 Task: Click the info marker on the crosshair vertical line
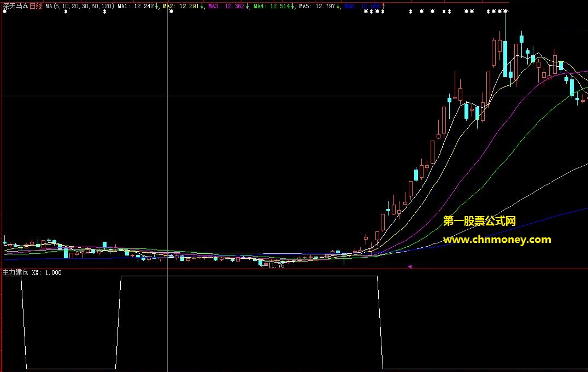coord(172,11)
